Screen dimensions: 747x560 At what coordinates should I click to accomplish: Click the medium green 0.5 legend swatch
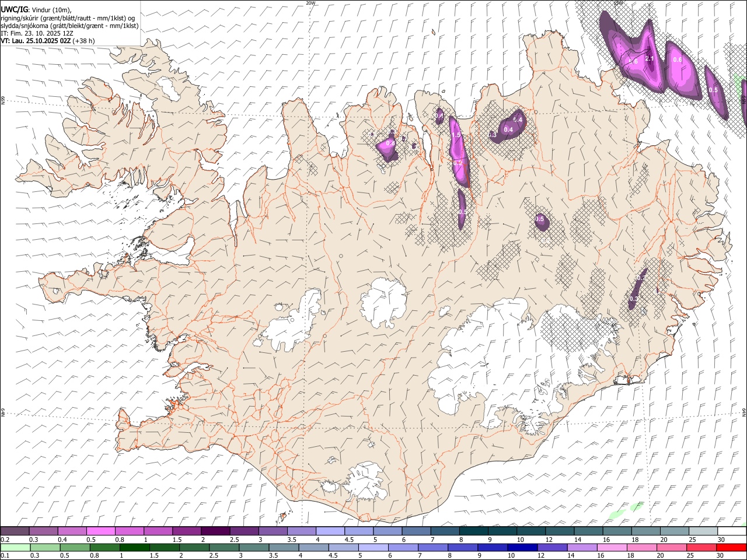coord(75,547)
